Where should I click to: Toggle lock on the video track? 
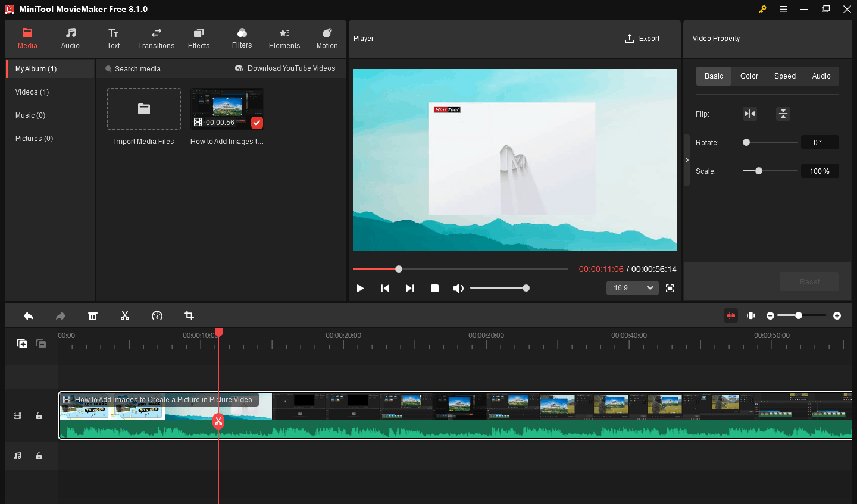(39, 415)
